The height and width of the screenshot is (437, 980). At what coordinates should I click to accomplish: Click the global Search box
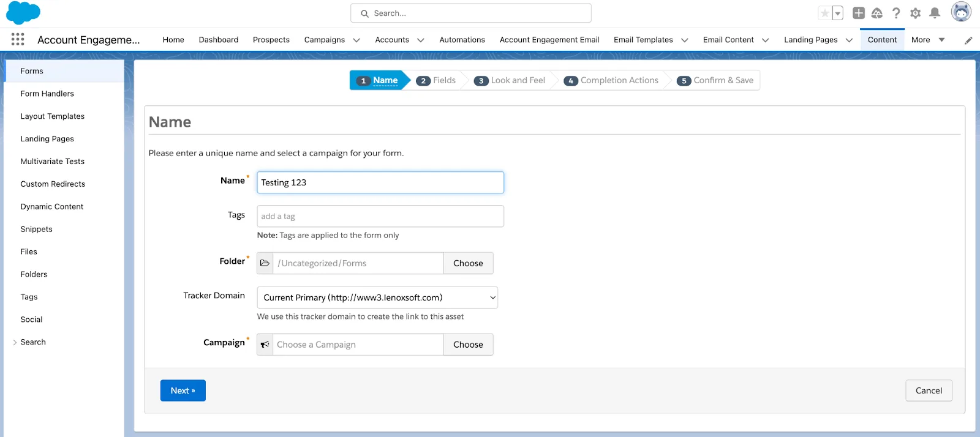pos(471,13)
